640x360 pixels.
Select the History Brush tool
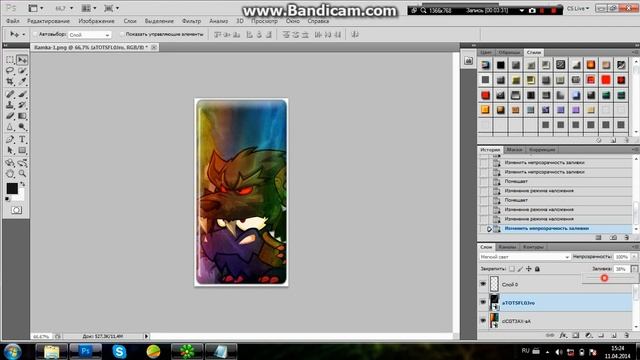coord(22,105)
